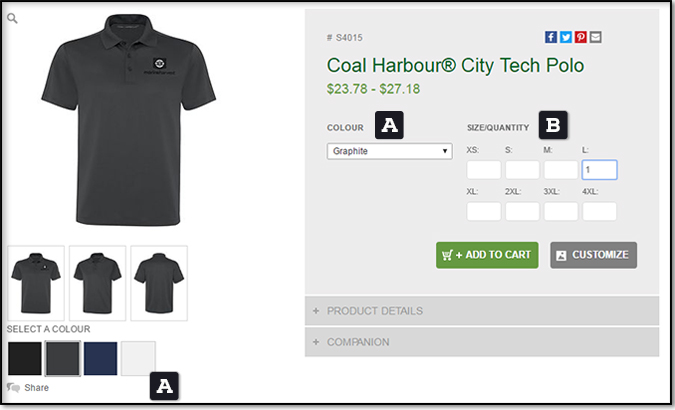The width and height of the screenshot is (675, 410).
Task: Click the Customize button
Action: 593,255
